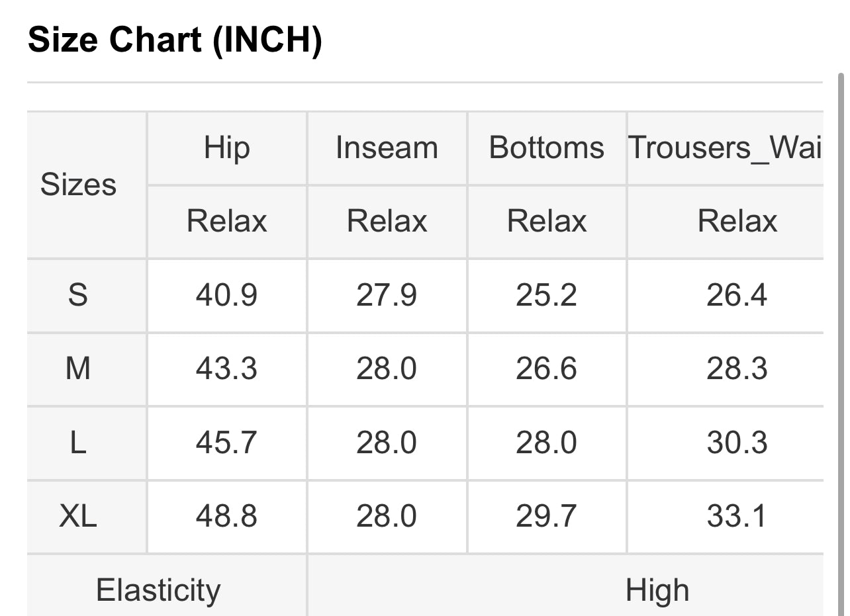Click the Relax label under Trousers_Waist
Viewport: 850px width, 616px height.
tap(737, 221)
